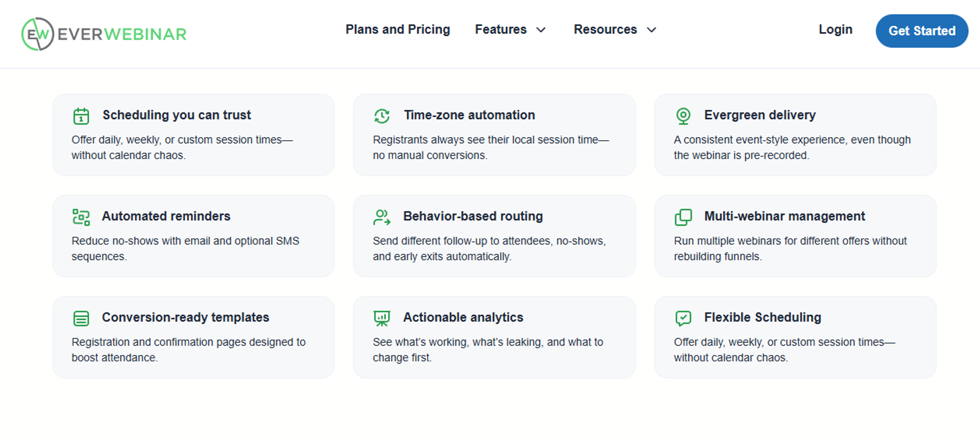Select the Multi-webinar management heading
Viewport: 980px width, 438px height.
point(785,216)
